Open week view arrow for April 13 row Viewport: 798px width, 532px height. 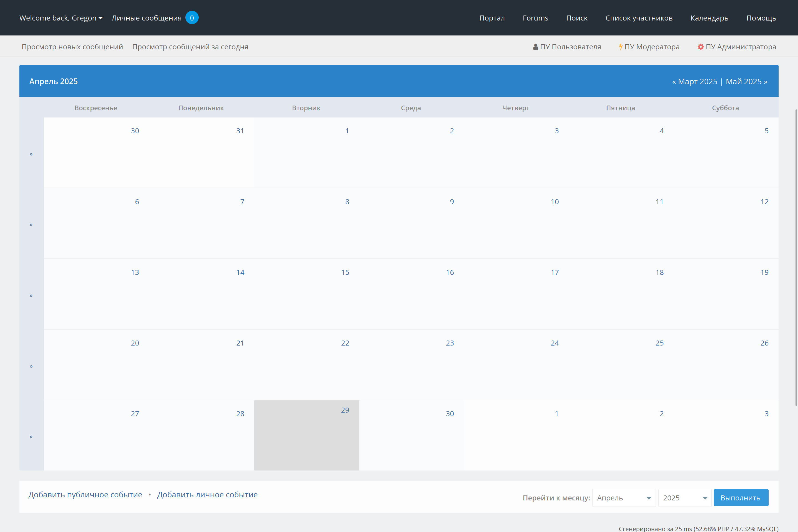[x=31, y=296]
